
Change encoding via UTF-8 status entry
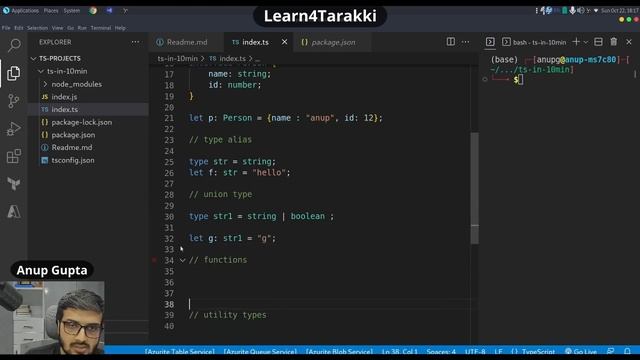point(475,351)
